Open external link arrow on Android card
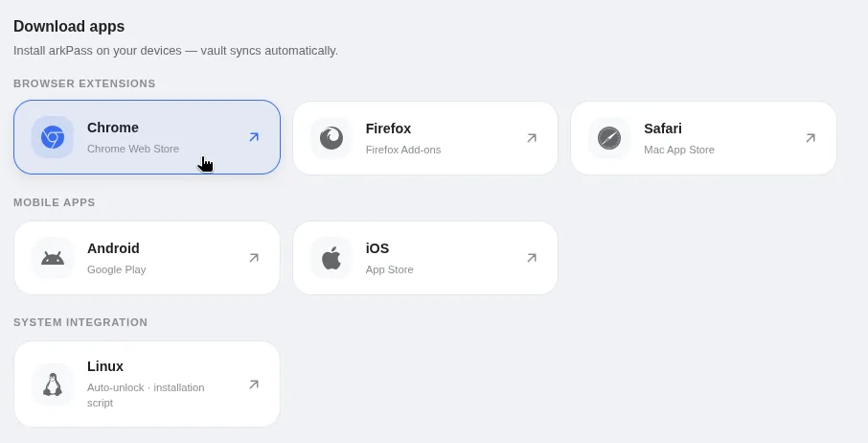Image resolution: width=868 pixels, height=443 pixels. click(254, 258)
